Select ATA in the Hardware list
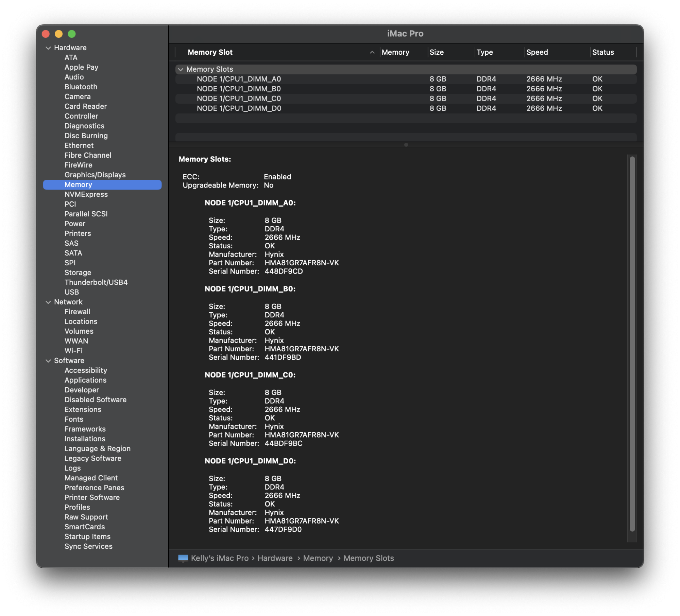The image size is (680, 616). coord(70,57)
